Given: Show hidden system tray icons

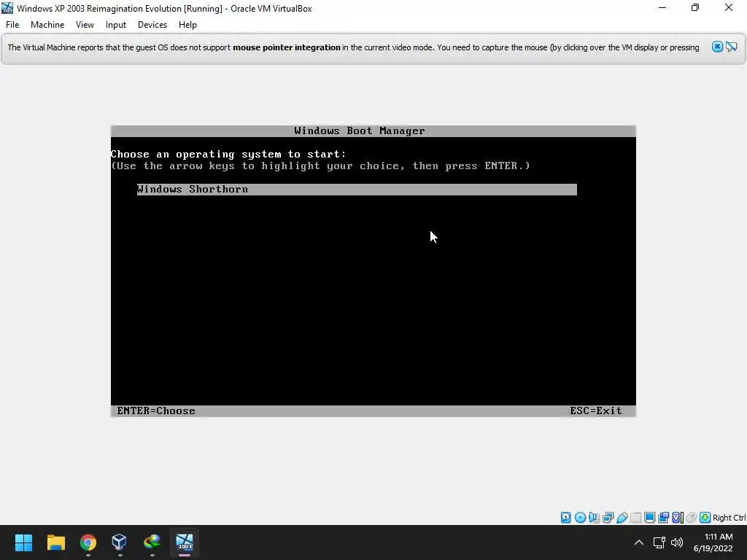Looking at the screenshot, I should point(639,542).
